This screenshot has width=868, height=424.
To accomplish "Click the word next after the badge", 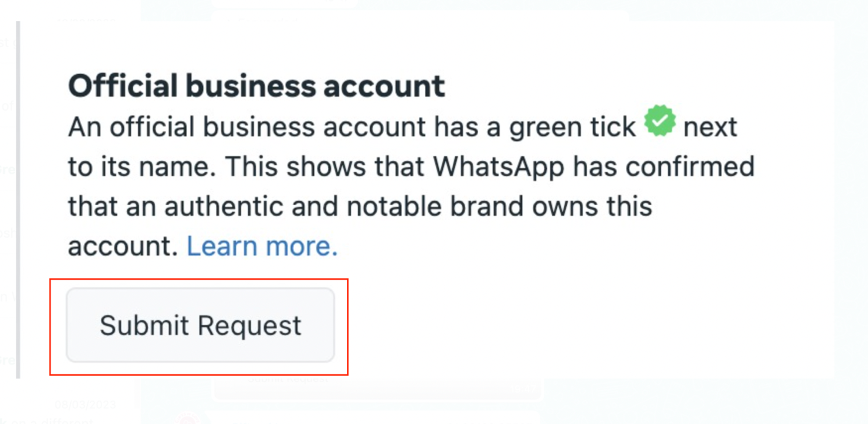I will click(x=710, y=127).
